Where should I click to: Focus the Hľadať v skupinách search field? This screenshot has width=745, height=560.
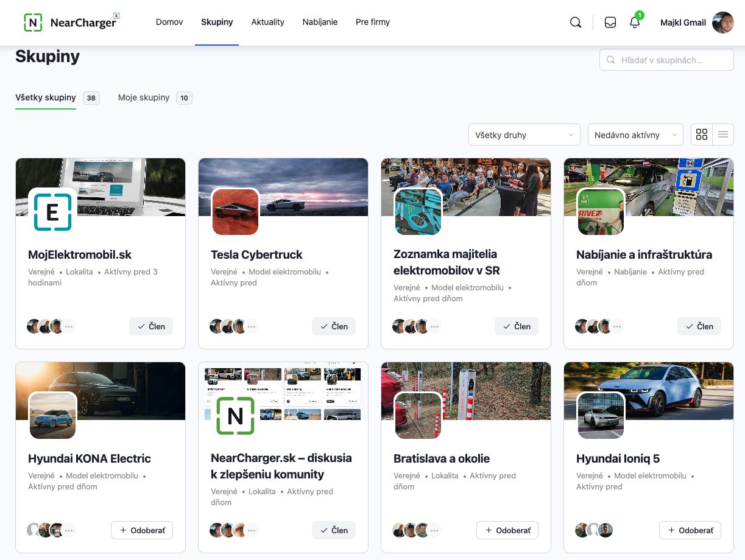pos(666,60)
